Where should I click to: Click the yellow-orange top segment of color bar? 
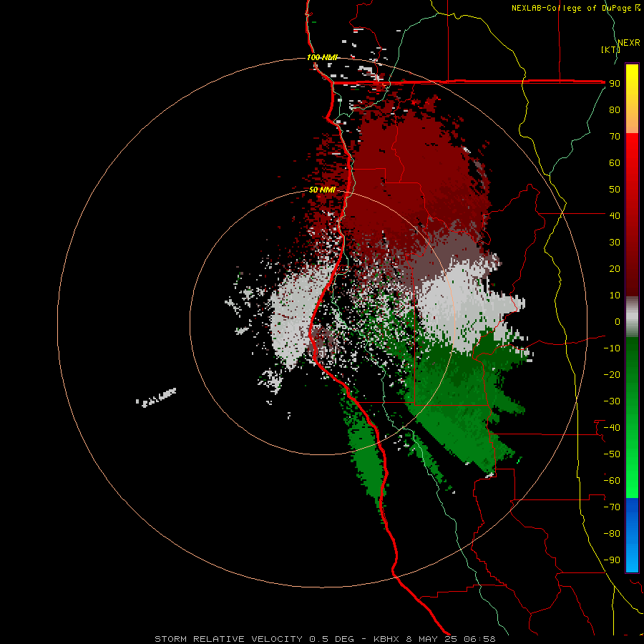632,99
